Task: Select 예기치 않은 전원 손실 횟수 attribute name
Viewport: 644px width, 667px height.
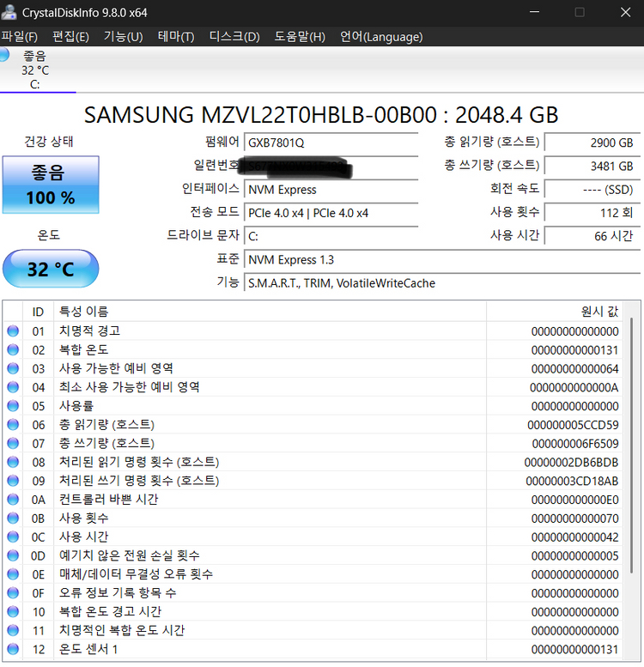Action: click(130, 555)
